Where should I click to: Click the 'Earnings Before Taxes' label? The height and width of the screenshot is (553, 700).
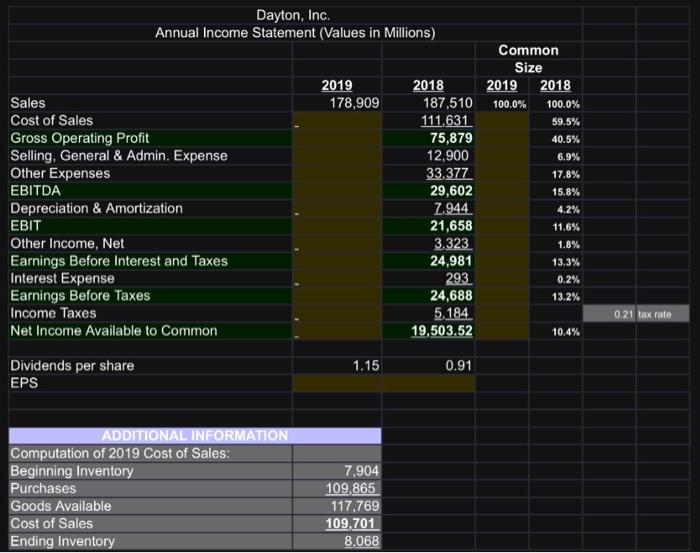point(80,295)
